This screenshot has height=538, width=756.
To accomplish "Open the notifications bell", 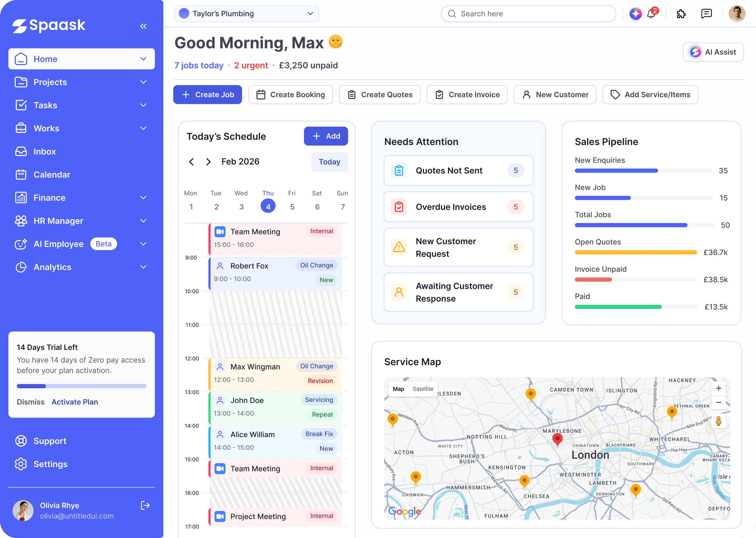I will (x=652, y=14).
